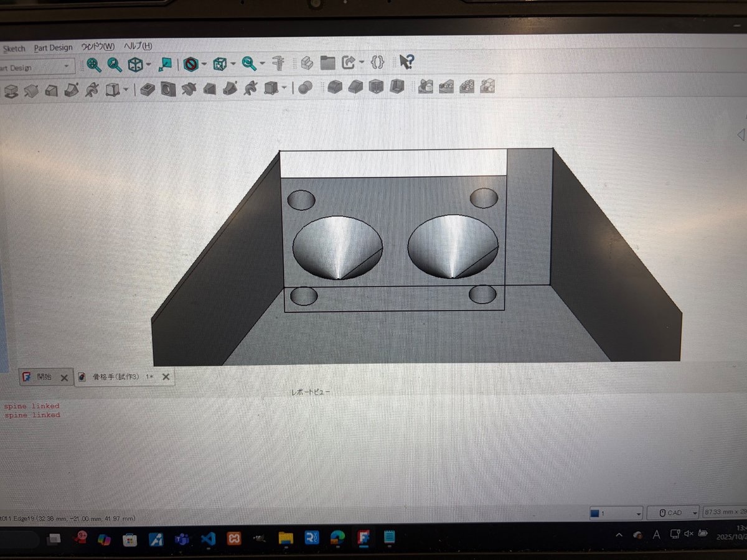Close the 開始 tab
747x560 pixels.
point(63,378)
